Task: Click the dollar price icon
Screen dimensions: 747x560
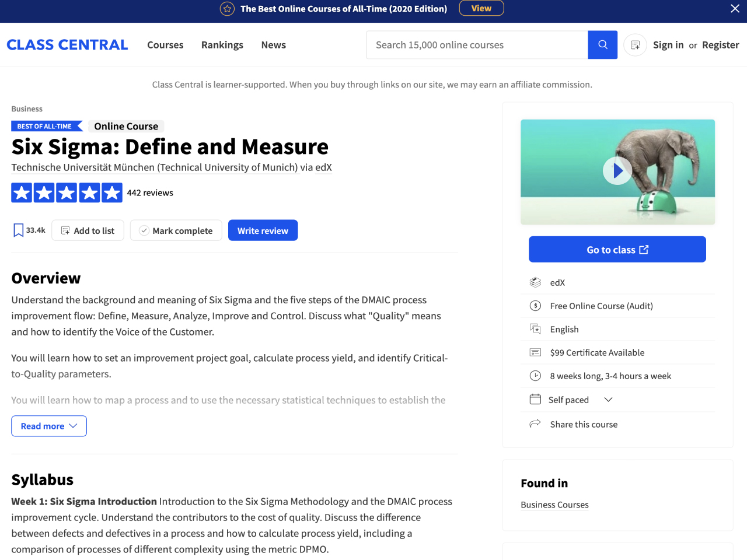Action: [535, 306]
